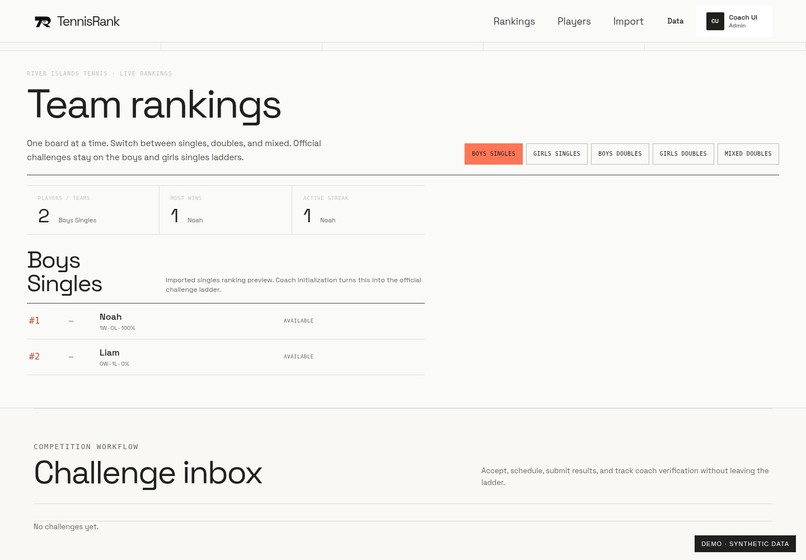Switch to the Mixed Doubles board
Image resolution: width=806 pixels, height=560 pixels.
click(x=748, y=154)
